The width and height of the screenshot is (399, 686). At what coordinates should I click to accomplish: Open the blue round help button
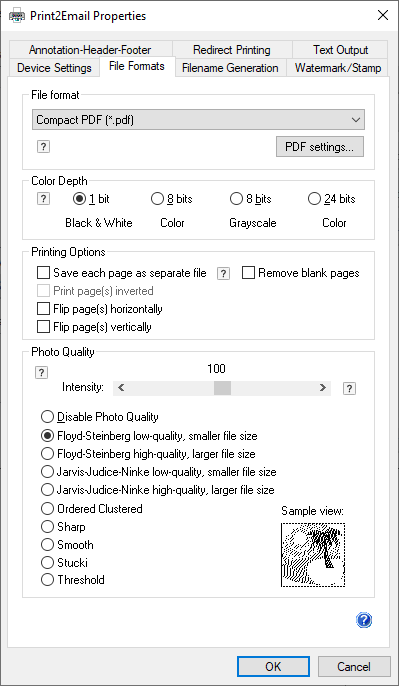click(364, 620)
